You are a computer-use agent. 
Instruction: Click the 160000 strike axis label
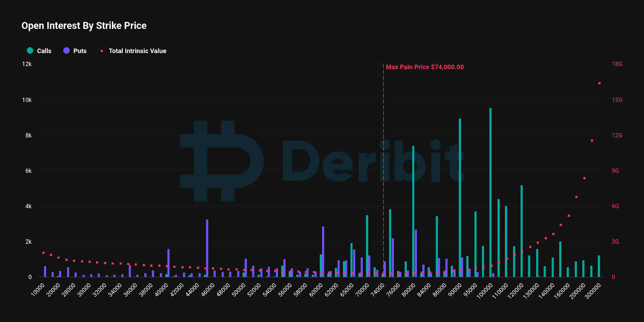(x=562, y=291)
